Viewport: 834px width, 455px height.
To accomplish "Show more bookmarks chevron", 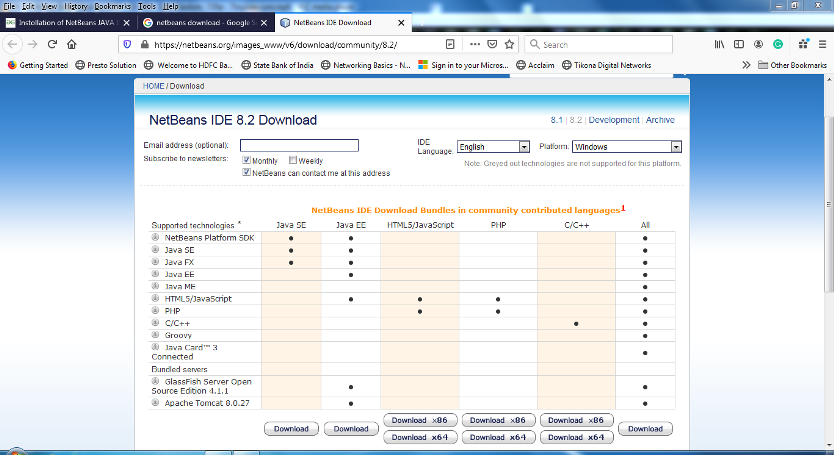I will 746,65.
